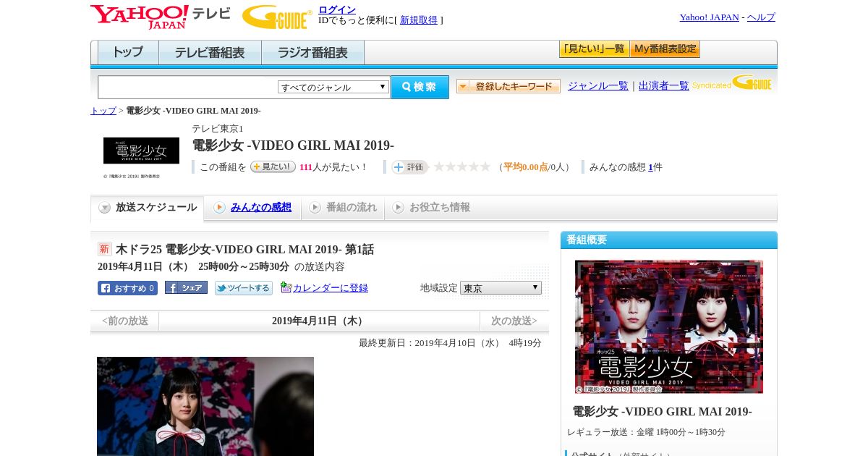This screenshot has height=456, width=868.
Task: Click the arrow icon beside 番組の流れ
Action: 315,208
